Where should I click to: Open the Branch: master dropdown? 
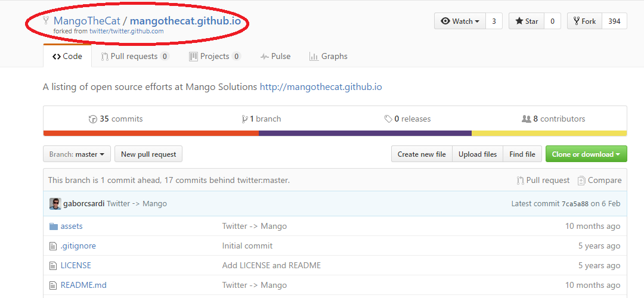point(77,154)
